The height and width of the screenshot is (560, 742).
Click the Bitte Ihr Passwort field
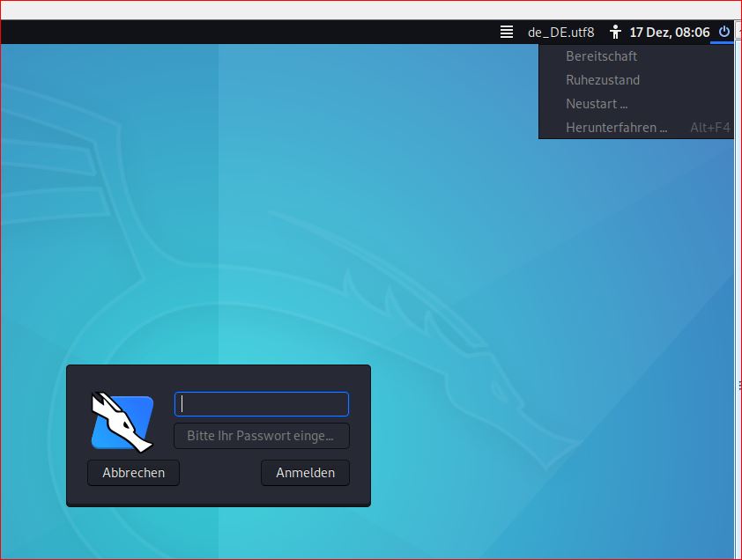(x=262, y=436)
